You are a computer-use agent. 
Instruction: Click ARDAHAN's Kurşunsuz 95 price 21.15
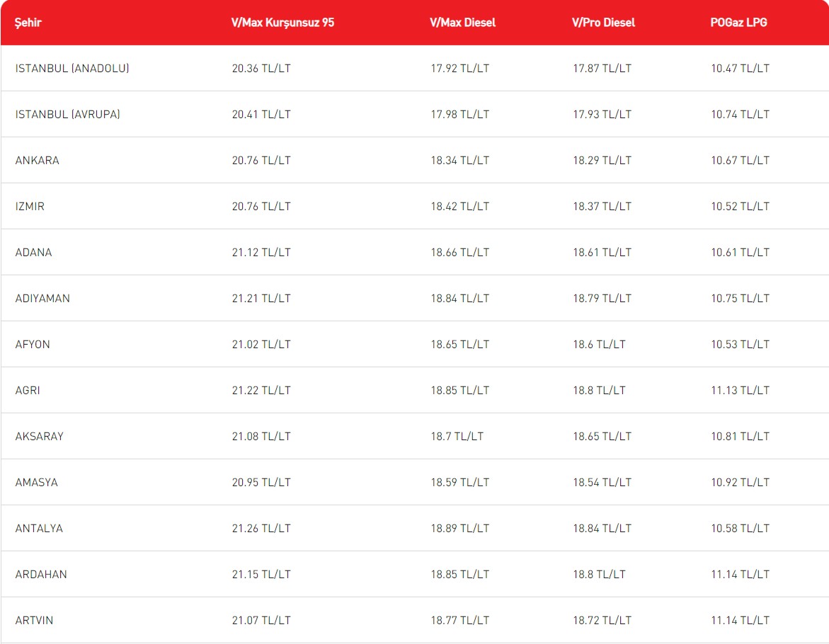click(x=261, y=575)
